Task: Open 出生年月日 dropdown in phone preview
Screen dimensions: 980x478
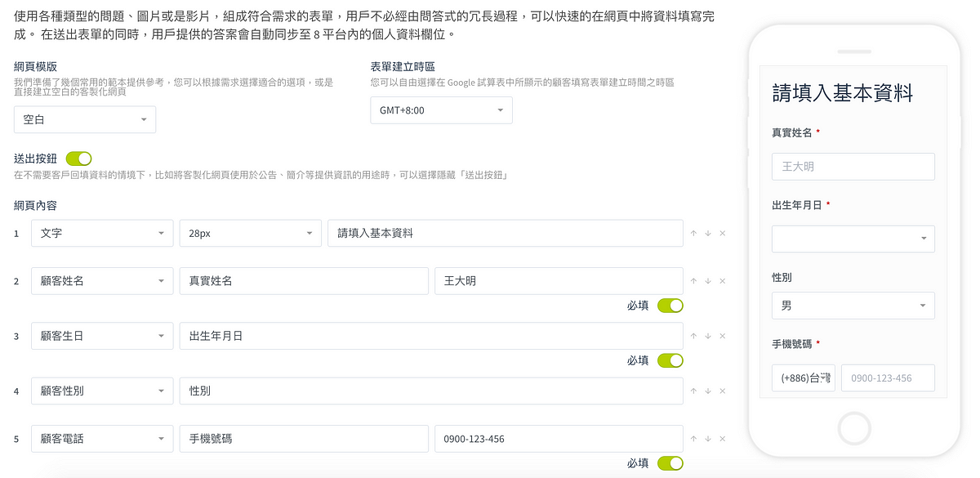Action: 853,239
